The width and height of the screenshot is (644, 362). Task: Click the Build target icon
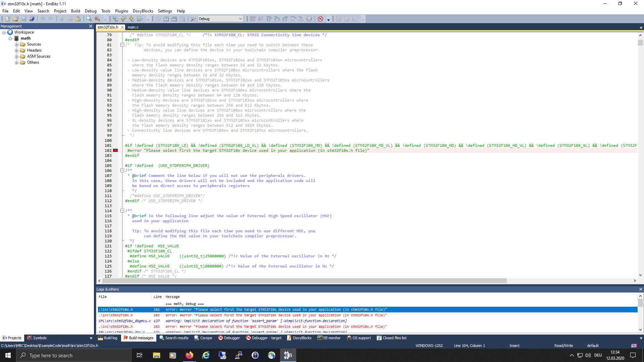click(166, 19)
